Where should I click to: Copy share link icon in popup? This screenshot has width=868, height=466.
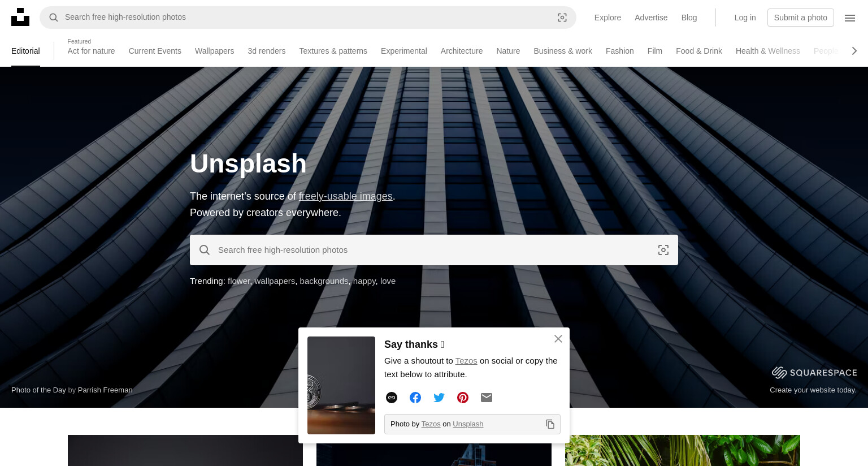pos(392,398)
